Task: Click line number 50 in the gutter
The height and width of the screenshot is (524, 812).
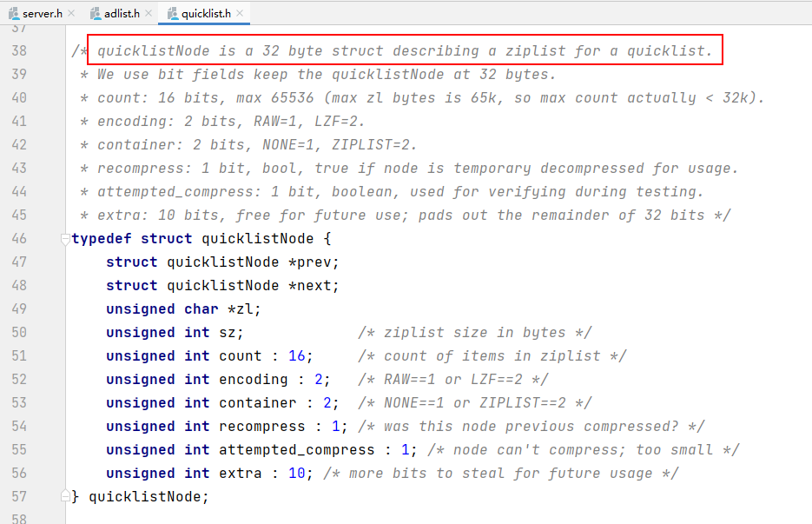Action: [17, 333]
